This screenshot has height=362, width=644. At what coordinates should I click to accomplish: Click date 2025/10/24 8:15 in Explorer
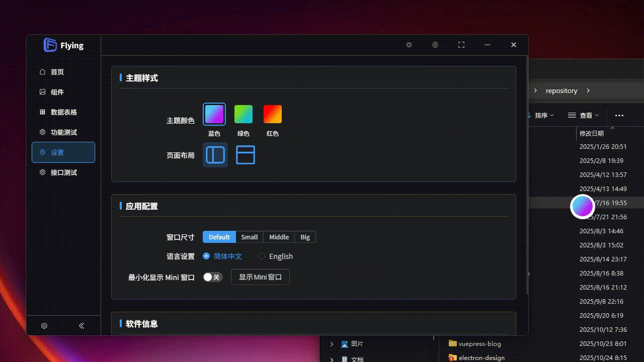pyautogui.click(x=603, y=358)
